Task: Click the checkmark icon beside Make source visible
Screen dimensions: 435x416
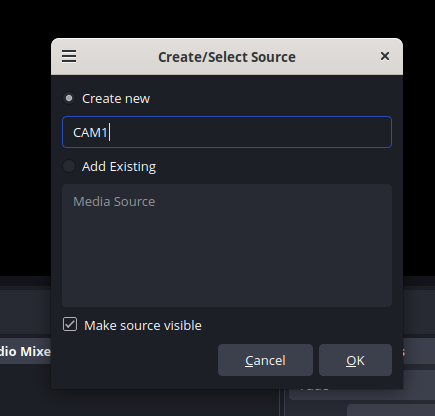Action: pyautogui.click(x=70, y=325)
